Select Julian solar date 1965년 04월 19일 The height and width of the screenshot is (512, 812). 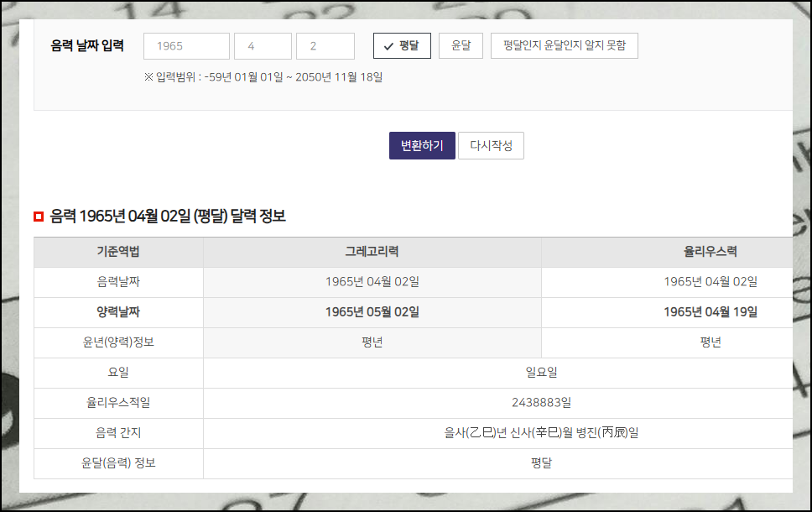pyautogui.click(x=710, y=312)
